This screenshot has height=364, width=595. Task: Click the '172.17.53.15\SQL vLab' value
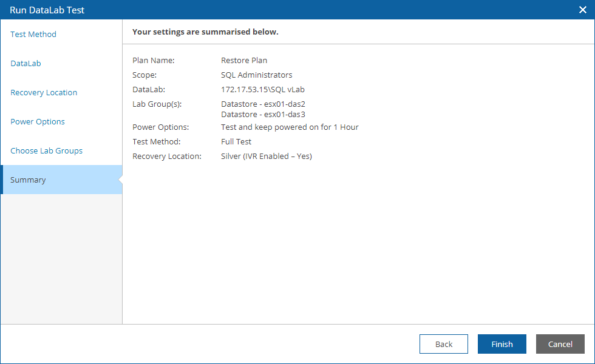(x=262, y=90)
